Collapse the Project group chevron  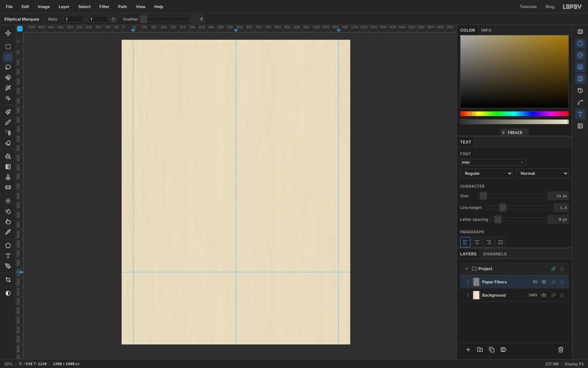point(467,269)
